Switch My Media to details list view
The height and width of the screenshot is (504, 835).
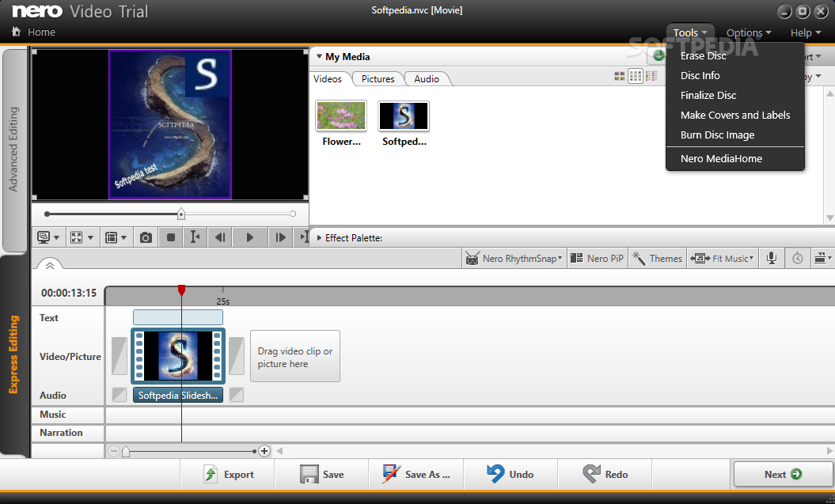tap(651, 77)
